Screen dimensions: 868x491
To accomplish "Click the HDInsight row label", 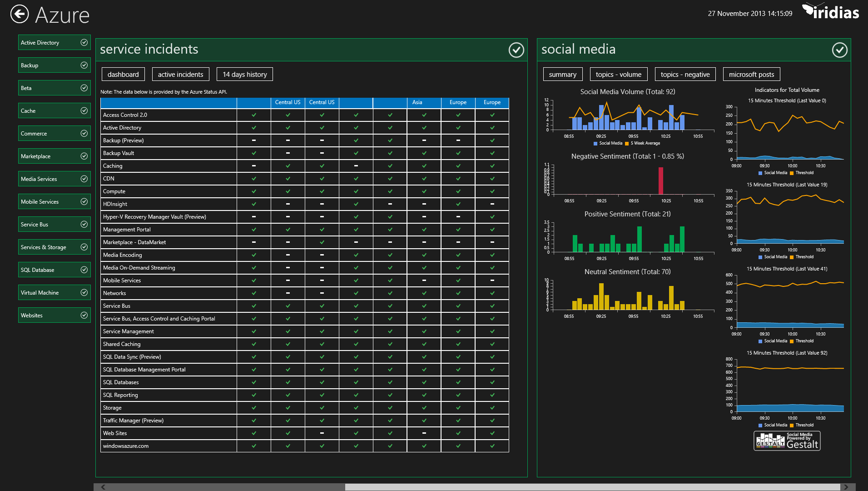I will (x=115, y=204).
